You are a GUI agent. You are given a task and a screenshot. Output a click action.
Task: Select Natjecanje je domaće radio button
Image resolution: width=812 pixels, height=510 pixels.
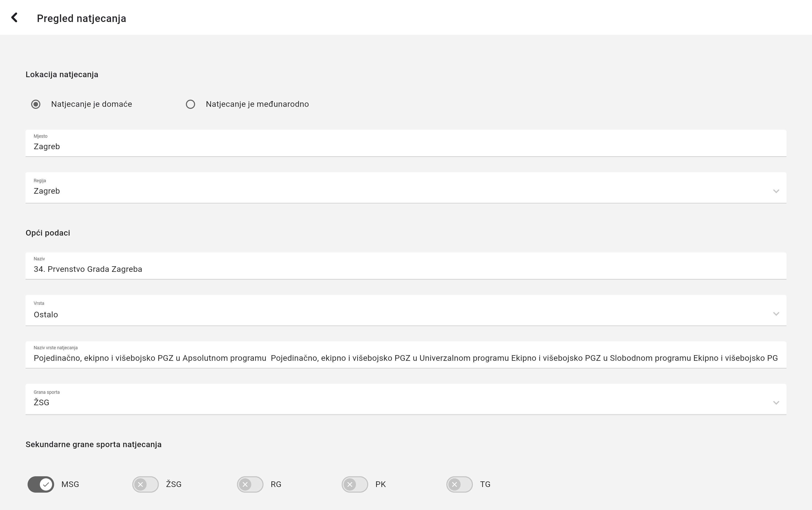(x=36, y=104)
